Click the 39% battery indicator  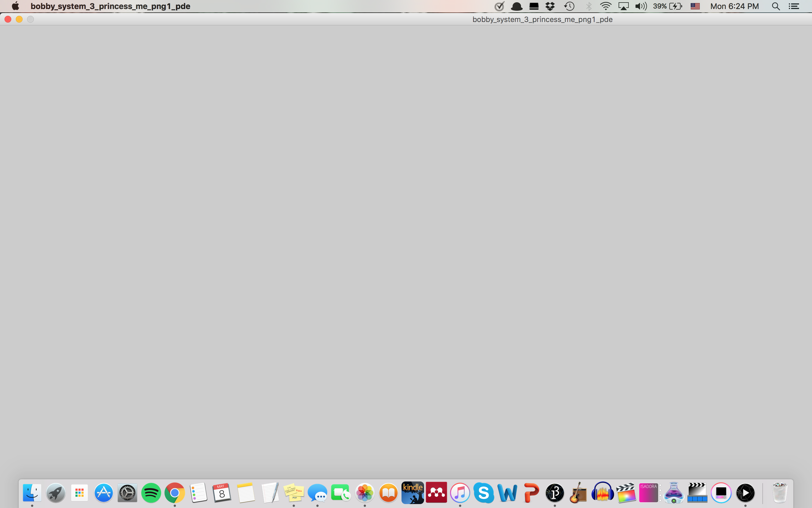(667, 6)
